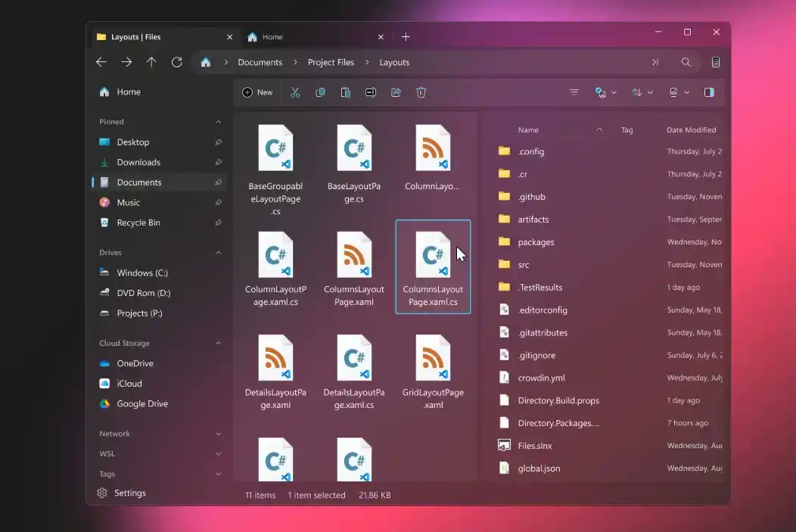
Task: Go forward with the right arrow
Action: click(x=126, y=62)
